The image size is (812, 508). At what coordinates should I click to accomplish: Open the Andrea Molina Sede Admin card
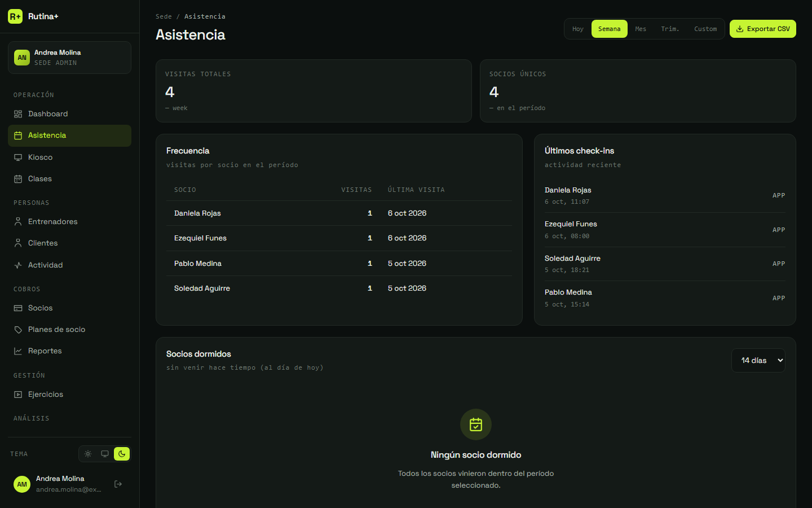point(69,58)
